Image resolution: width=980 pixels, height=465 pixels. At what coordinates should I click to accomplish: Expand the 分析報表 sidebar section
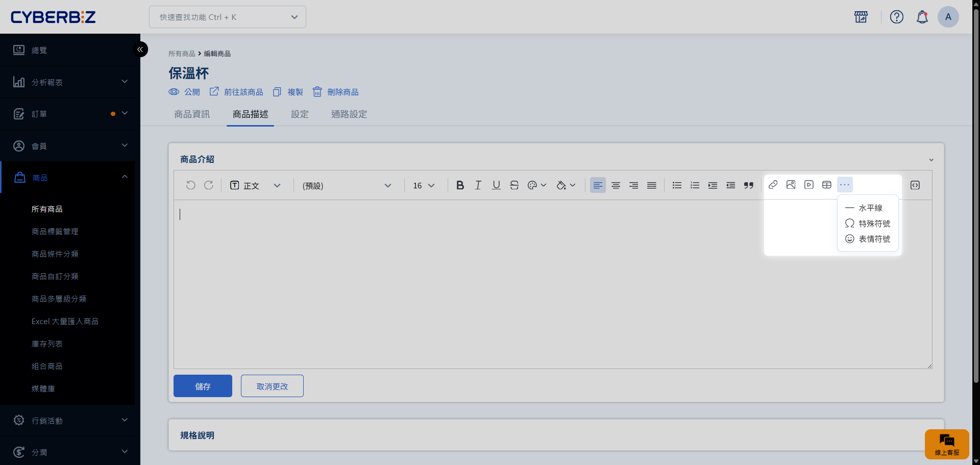(70, 82)
